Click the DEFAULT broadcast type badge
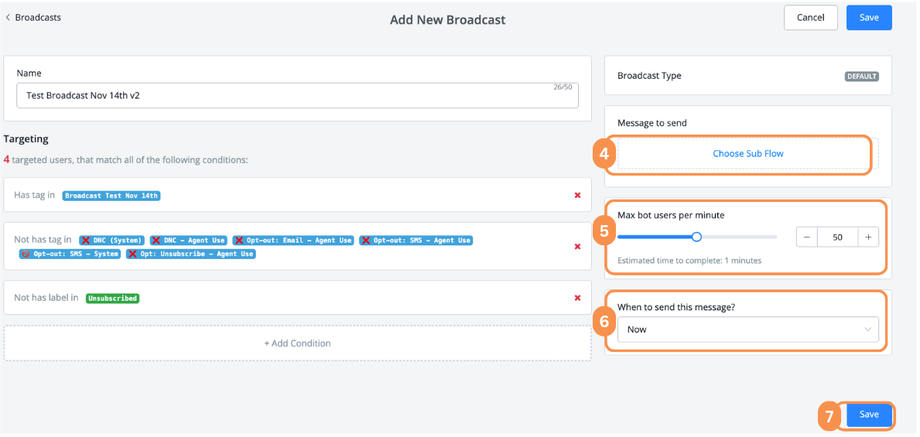The height and width of the screenshot is (437, 920). point(861,76)
